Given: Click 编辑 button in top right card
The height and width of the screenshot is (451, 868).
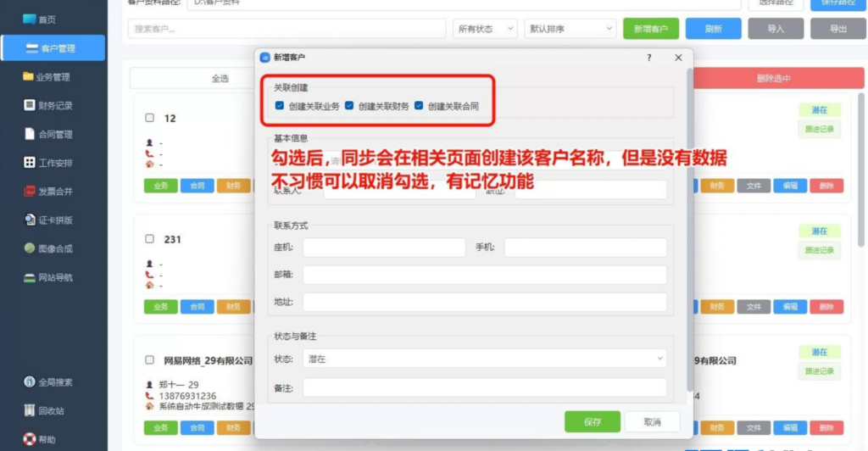Looking at the screenshot, I should pyautogui.click(x=790, y=186).
